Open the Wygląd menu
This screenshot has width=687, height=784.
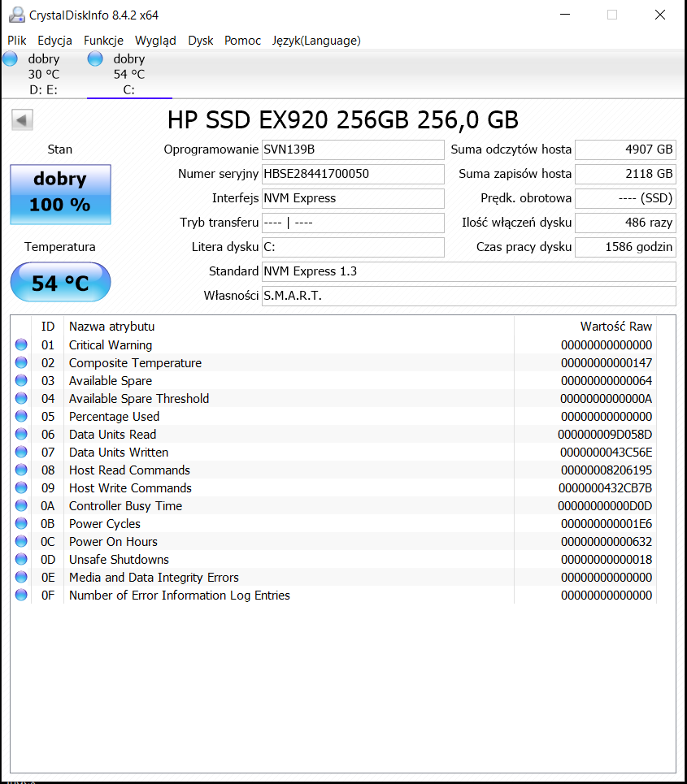click(x=155, y=41)
